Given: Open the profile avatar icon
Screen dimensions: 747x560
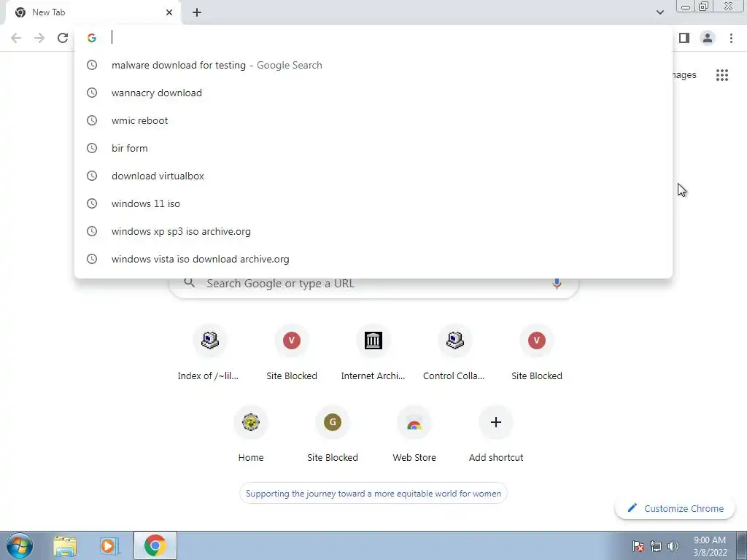Looking at the screenshot, I should point(708,38).
